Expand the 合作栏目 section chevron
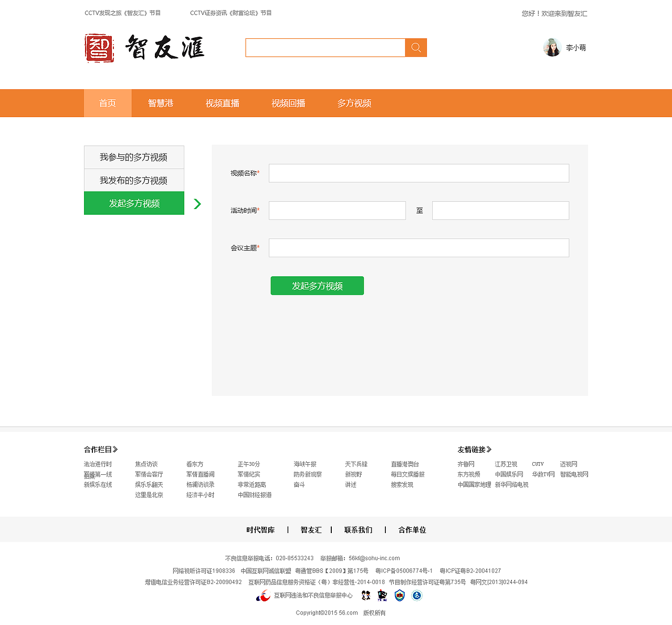The width and height of the screenshot is (672, 625). click(x=116, y=449)
